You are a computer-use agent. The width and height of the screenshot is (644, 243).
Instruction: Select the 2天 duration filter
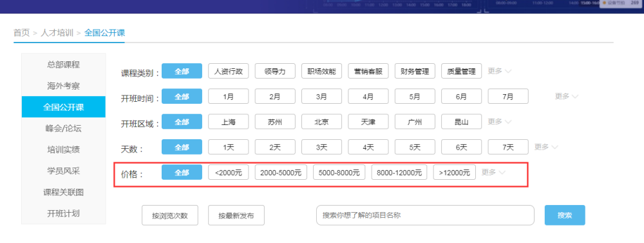(x=275, y=147)
